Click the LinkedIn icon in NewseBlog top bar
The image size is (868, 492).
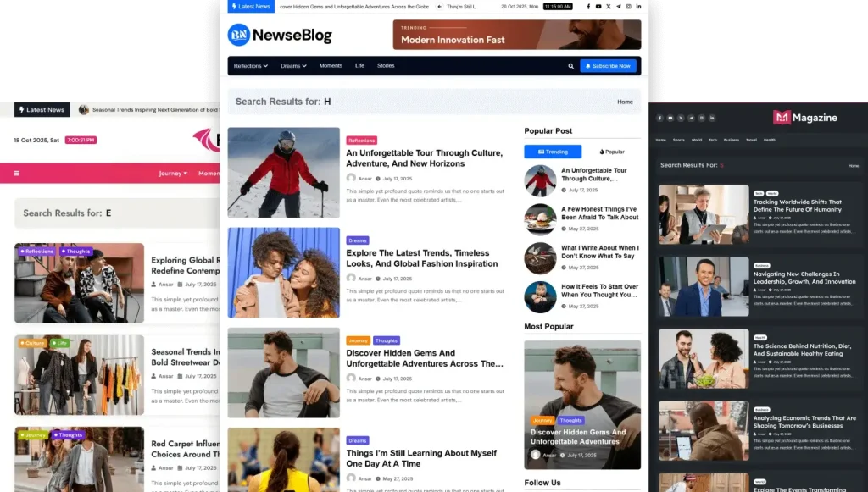638,7
